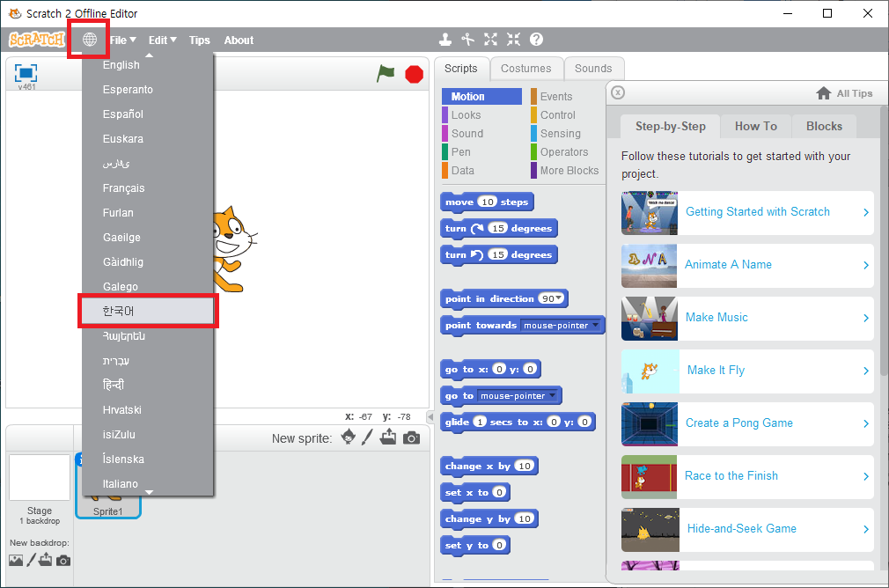Select the Events block category
Image resolution: width=889 pixels, height=588 pixels.
(555, 97)
